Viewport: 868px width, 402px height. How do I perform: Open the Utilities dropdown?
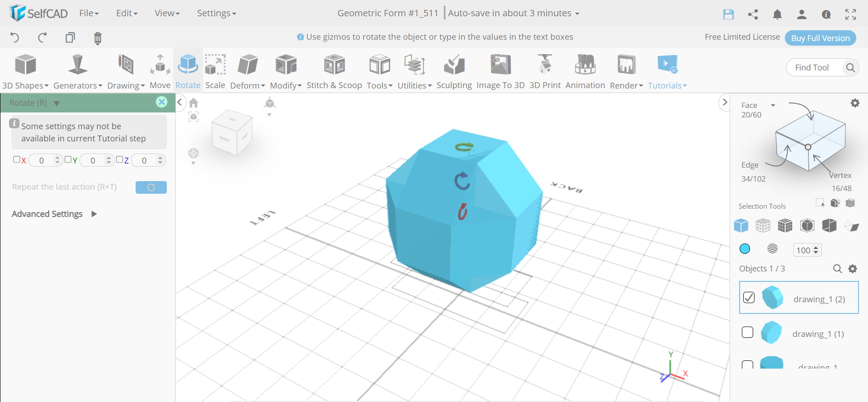(415, 71)
